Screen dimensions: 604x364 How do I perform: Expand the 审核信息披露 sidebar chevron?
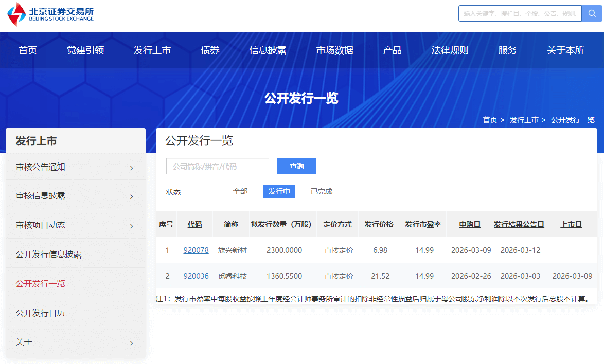(132, 196)
